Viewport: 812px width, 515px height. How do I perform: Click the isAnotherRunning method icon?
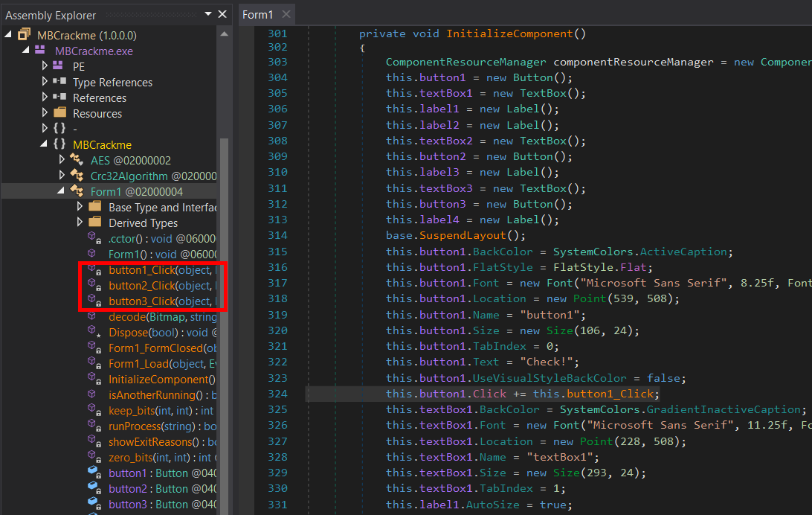pos(92,394)
